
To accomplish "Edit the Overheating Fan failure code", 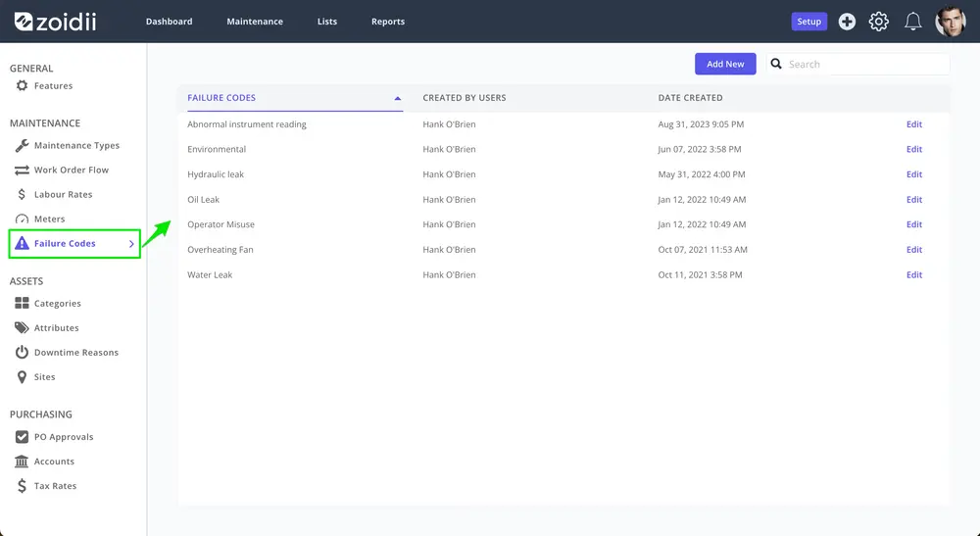I will pos(914,249).
